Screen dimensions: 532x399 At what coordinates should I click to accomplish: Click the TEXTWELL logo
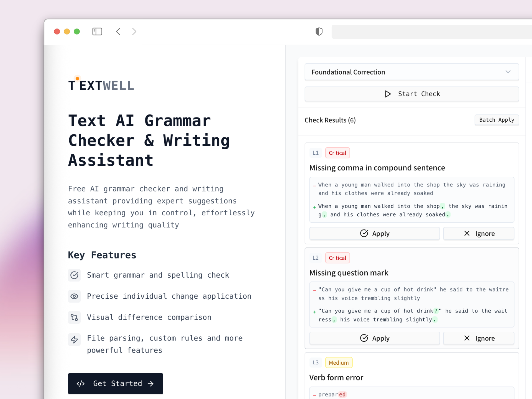coord(101,84)
